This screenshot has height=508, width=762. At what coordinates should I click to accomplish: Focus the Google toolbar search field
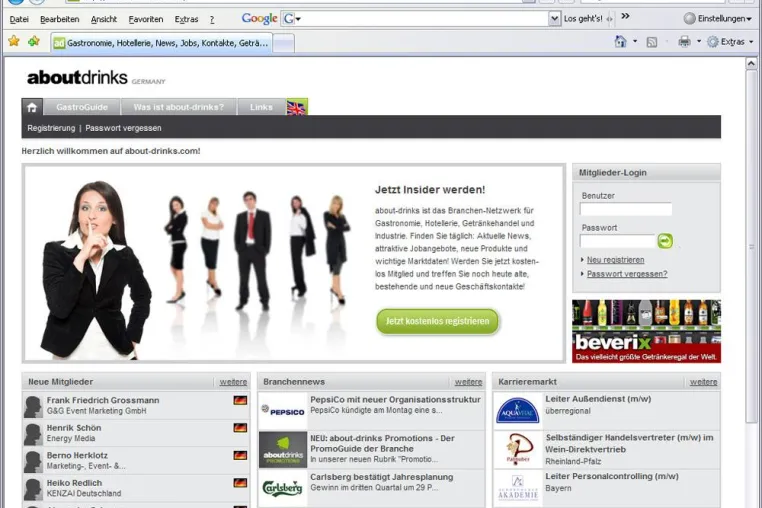(x=424, y=19)
